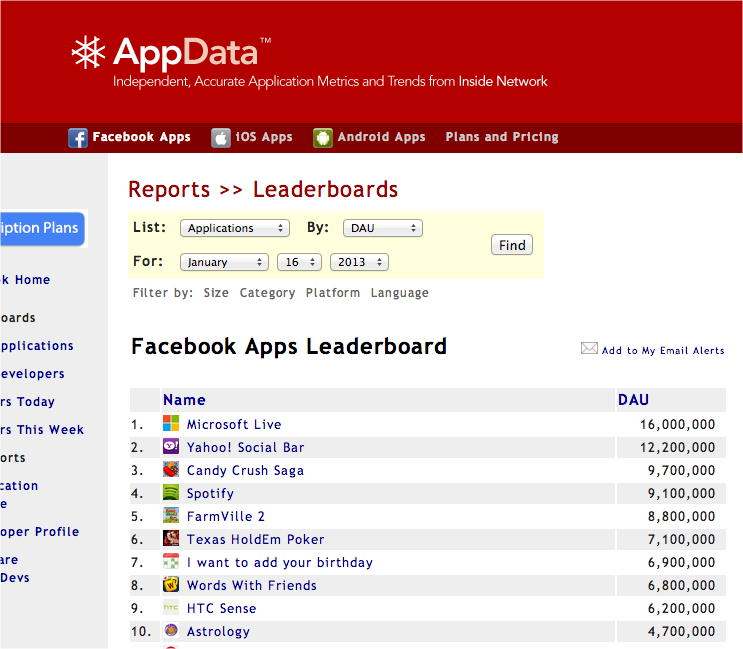Click the 4,700,000 DAU value
This screenshot has width=743, height=649.
681,631
